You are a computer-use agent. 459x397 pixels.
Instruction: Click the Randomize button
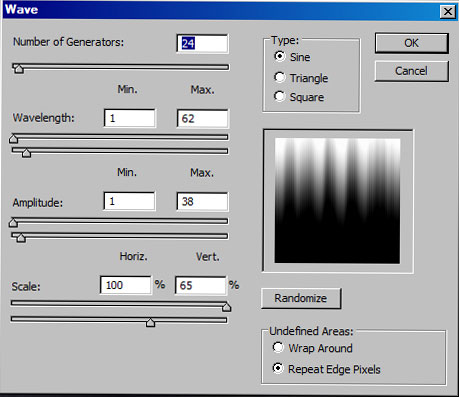click(301, 298)
